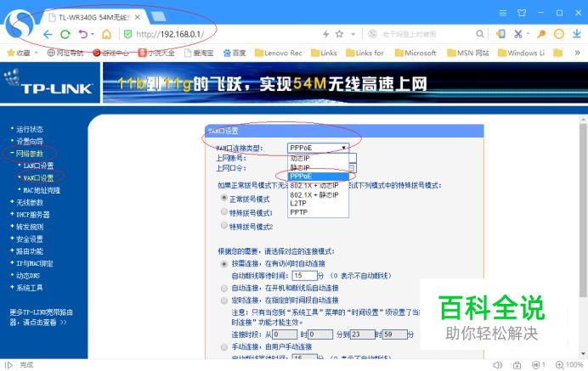Click the browser back arrow
This screenshot has height=371, width=588.
(x=48, y=35)
